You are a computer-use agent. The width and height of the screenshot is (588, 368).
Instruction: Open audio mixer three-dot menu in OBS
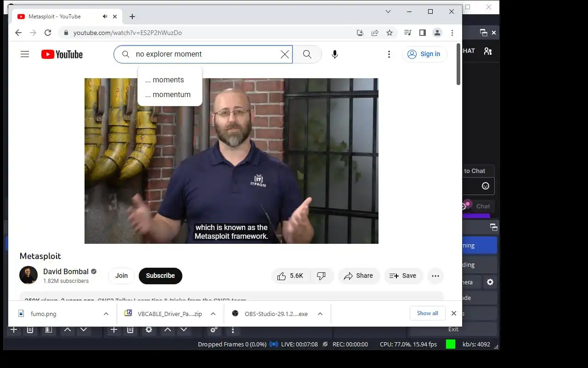[x=233, y=329]
